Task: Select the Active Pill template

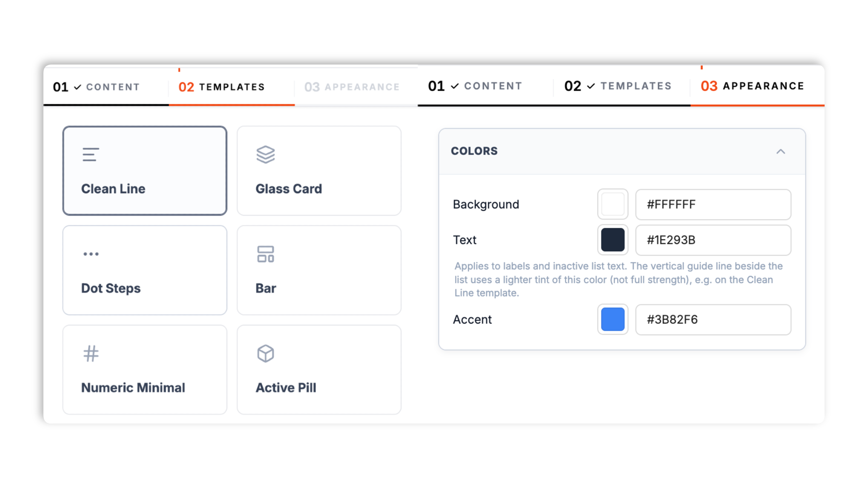Action: coord(319,370)
